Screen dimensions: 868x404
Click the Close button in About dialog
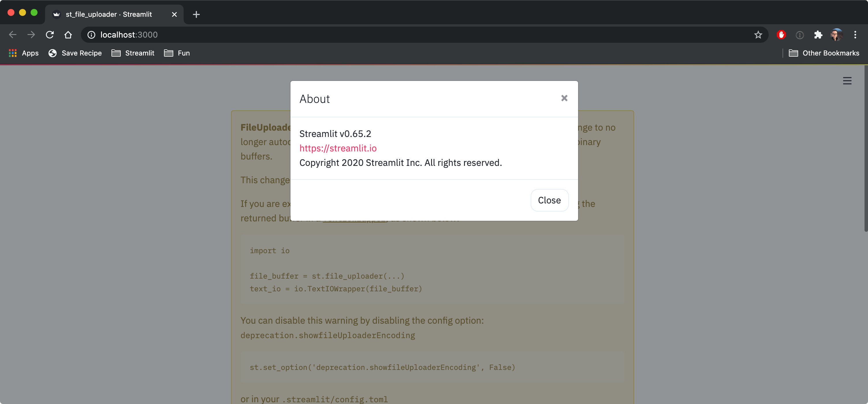(x=549, y=200)
